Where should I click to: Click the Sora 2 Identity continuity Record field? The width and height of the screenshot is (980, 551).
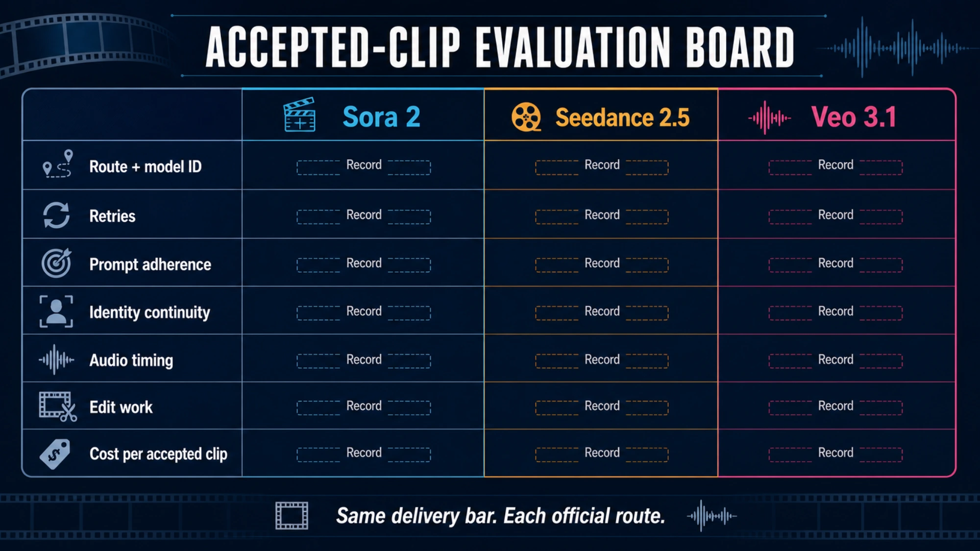pyautogui.click(x=364, y=312)
